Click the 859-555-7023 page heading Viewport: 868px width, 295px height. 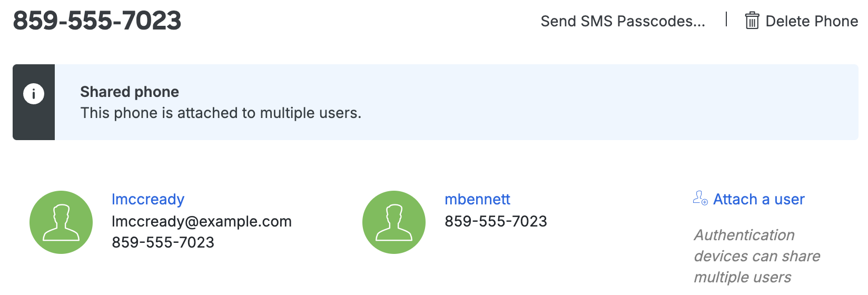coord(97,21)
